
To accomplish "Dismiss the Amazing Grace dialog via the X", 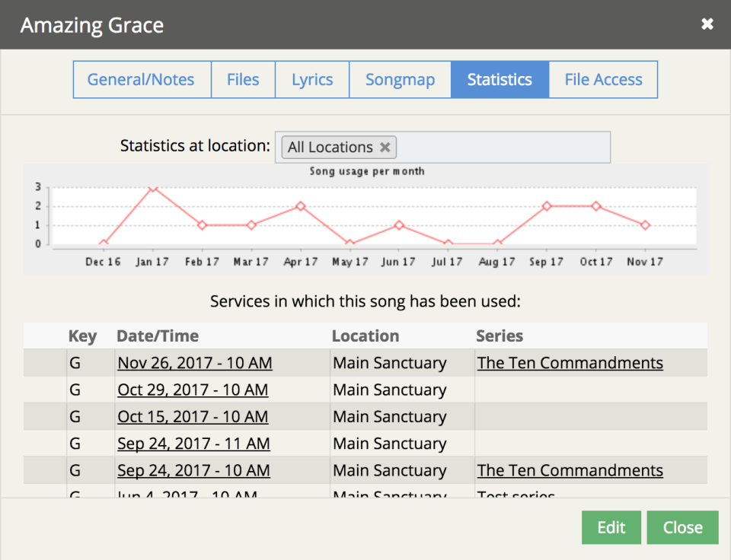I will click(707, 24).
